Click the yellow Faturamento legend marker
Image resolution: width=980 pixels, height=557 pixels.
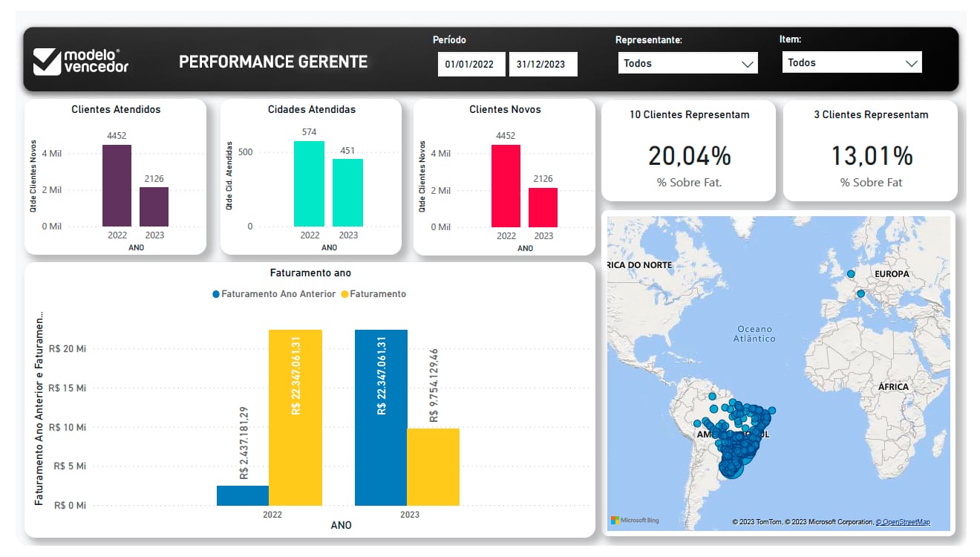[x=344, y=294]
